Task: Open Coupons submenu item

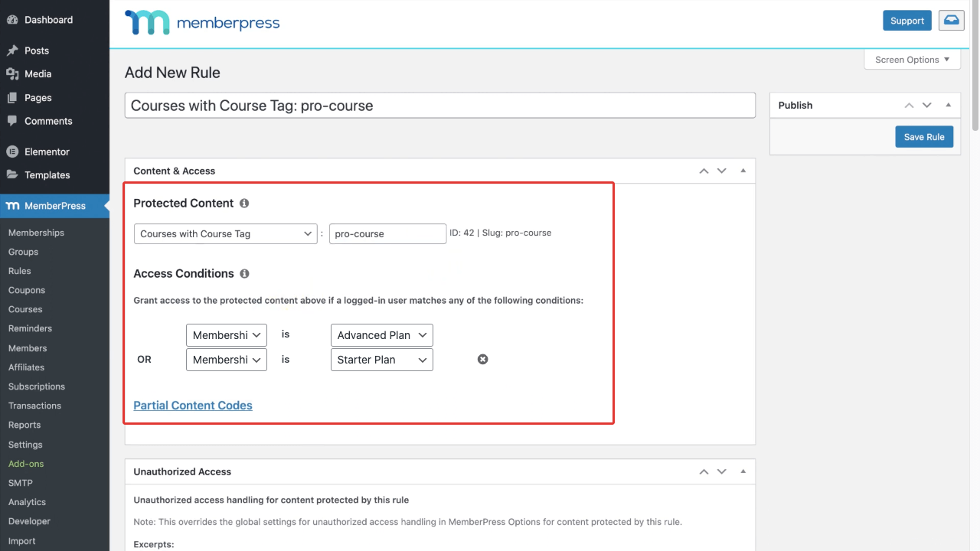Action: (x=27, y=290)
